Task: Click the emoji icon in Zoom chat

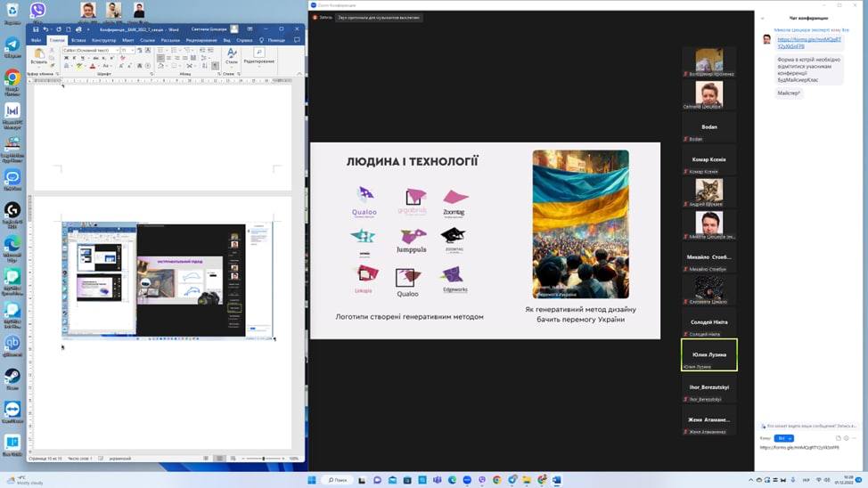Action: (x=847, y=437)
